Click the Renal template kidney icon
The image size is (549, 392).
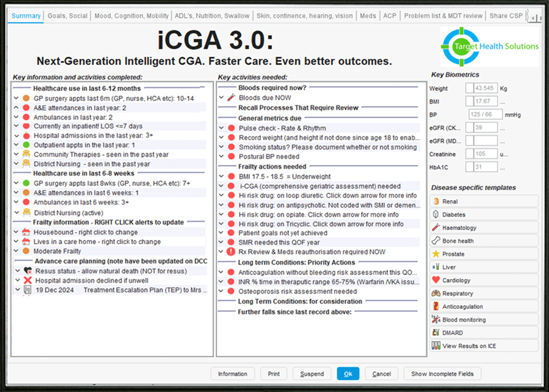[436, 202]
